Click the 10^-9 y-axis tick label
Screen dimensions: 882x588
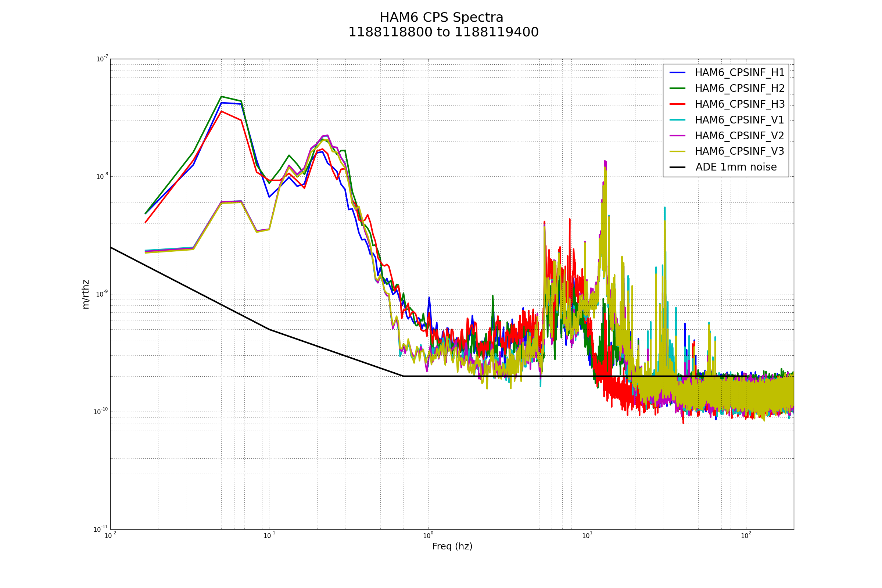[102, 294]
